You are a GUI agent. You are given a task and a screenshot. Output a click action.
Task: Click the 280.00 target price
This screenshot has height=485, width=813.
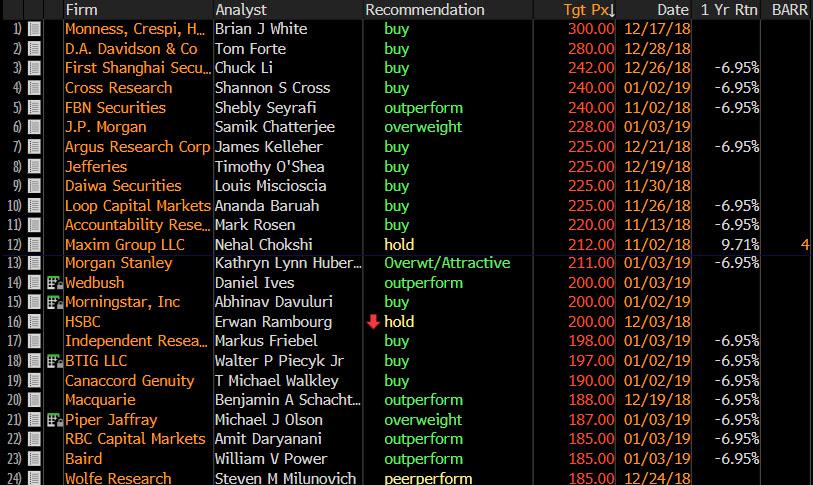[x=591, y=49]
